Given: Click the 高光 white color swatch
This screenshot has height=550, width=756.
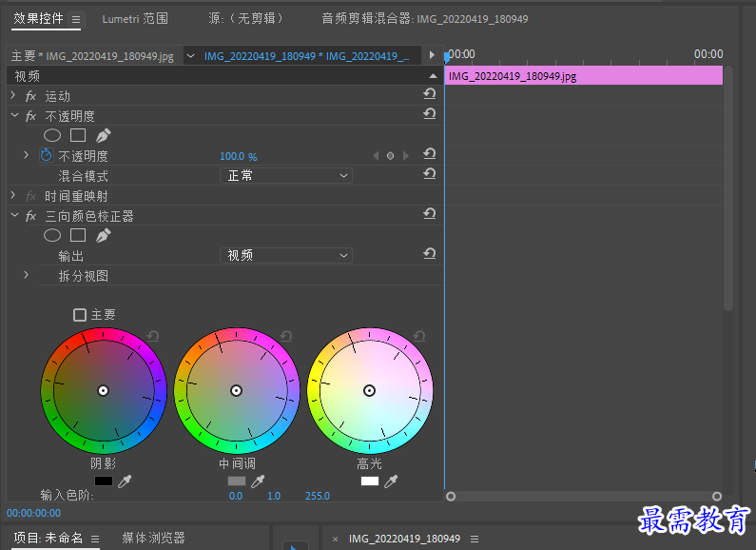Looking at the screenshot, I should pos(370,481).
